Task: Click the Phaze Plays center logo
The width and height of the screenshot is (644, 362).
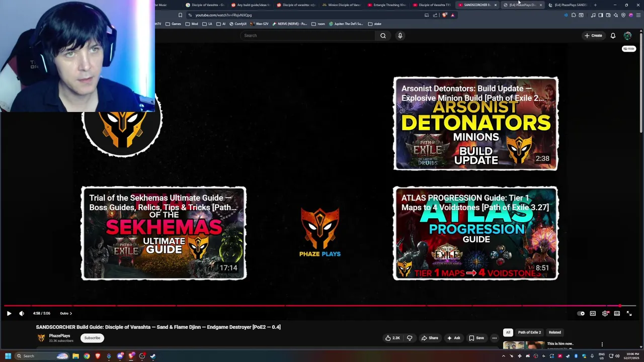Action: pos(320,232)
